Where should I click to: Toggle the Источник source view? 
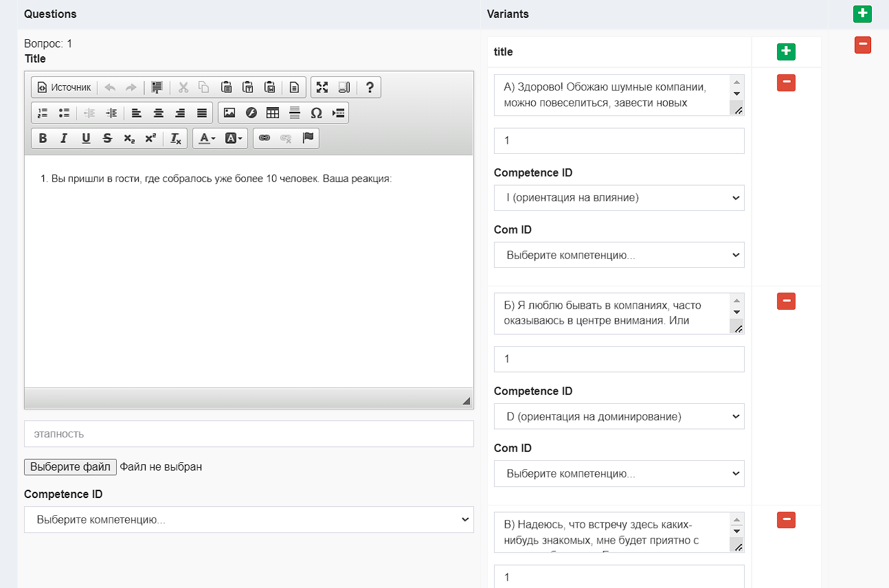[x=64, y=87]
